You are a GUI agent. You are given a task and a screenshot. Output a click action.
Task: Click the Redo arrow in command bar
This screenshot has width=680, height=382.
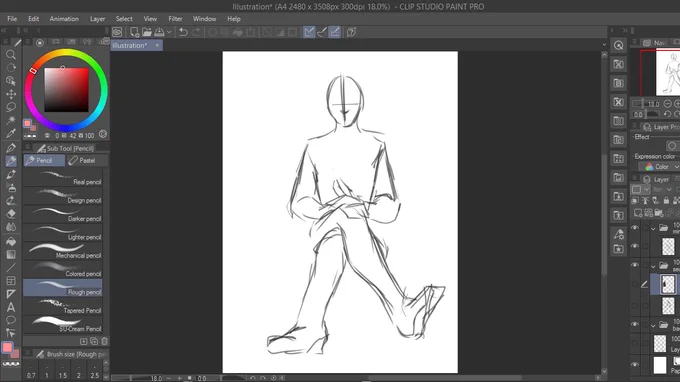(196, 32)
